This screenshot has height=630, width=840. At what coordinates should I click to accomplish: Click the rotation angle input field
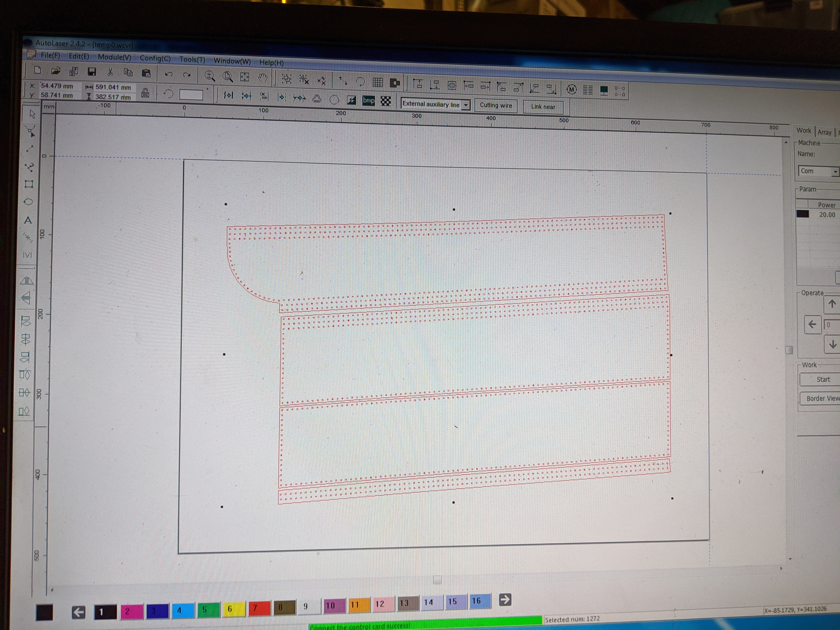click(191, 95)
